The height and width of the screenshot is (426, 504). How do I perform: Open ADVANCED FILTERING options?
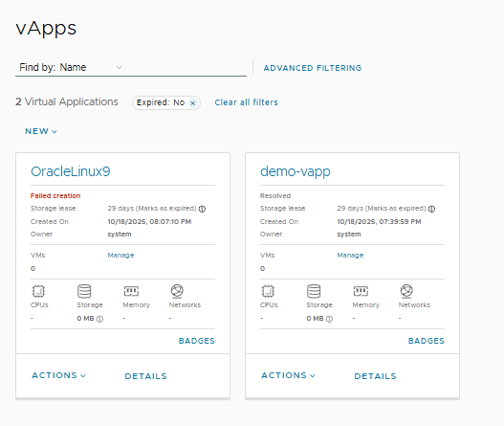(313, 68)
